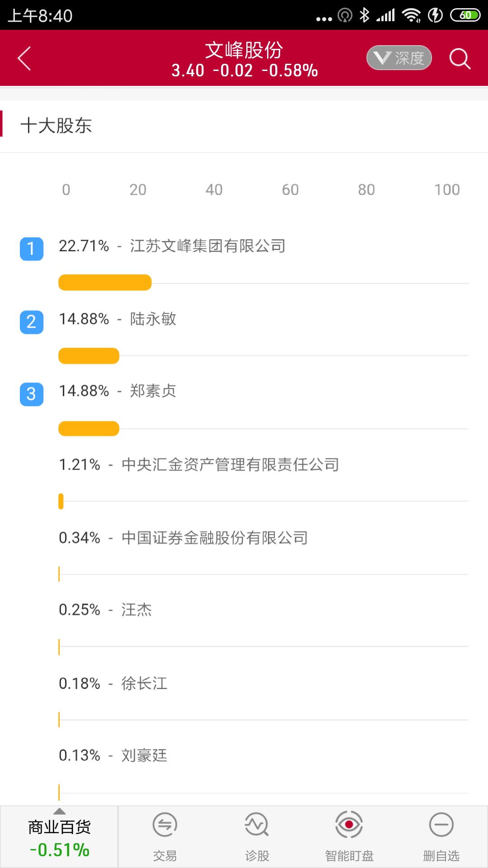Screen dimensions: 488x868
Task: Open shareholder 江苏文峰集团有限公司
Action: (207, 246)
